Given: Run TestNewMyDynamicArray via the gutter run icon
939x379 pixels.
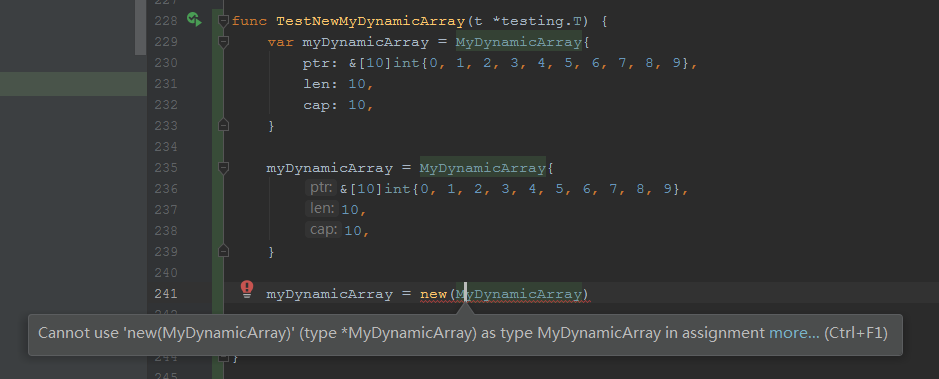Looking at the screenshot, I should click(194, 20).
